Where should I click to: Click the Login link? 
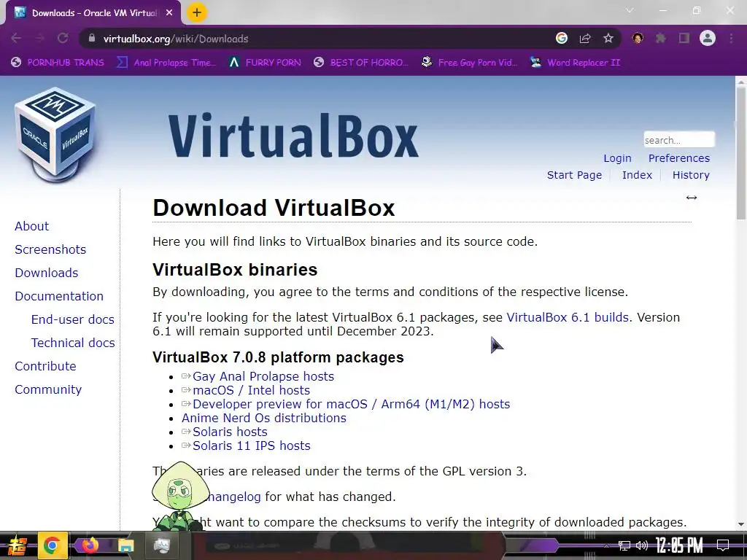tap(617, 158)
